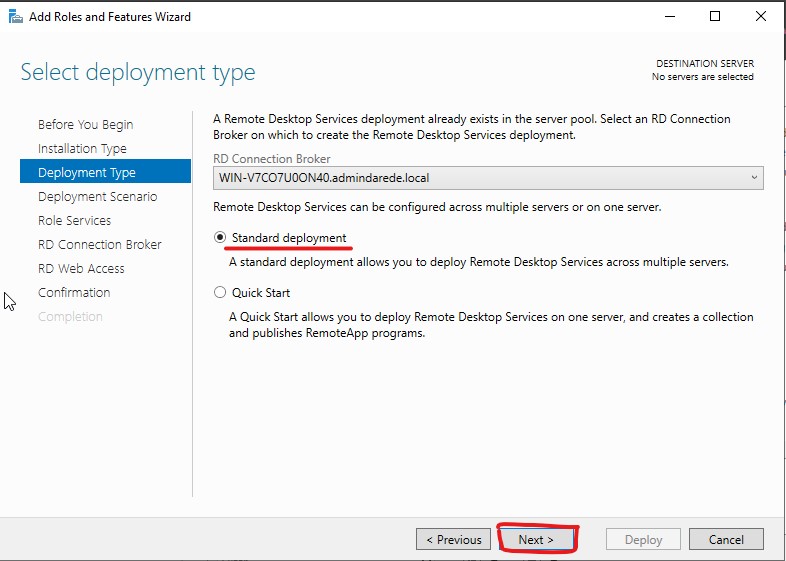Screen dimensions: 786x561
Task: Select the Standard deployment radio button
Action: point(220,237)
